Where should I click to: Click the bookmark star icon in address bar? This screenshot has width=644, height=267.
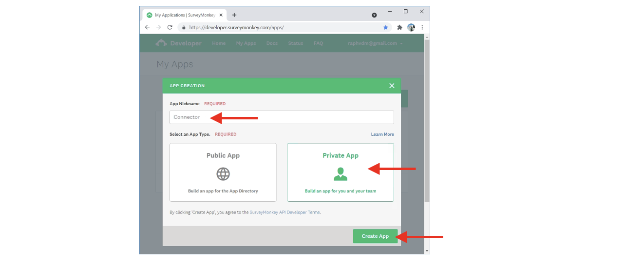click(x=385, y=28)
